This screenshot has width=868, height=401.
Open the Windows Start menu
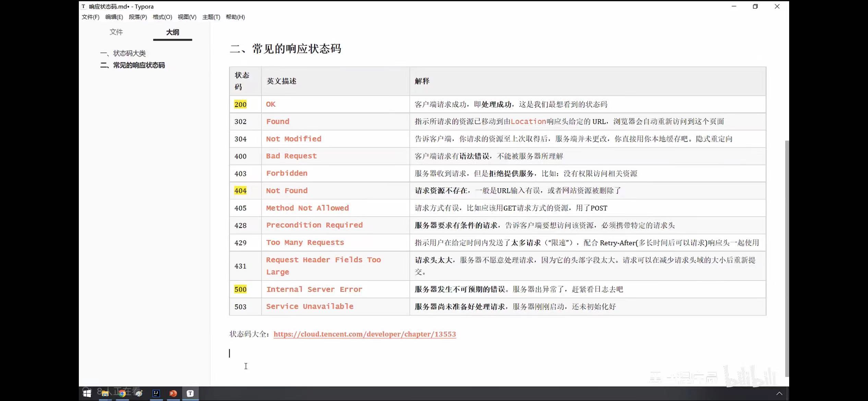pyautogui.click(x=87, y=393)
